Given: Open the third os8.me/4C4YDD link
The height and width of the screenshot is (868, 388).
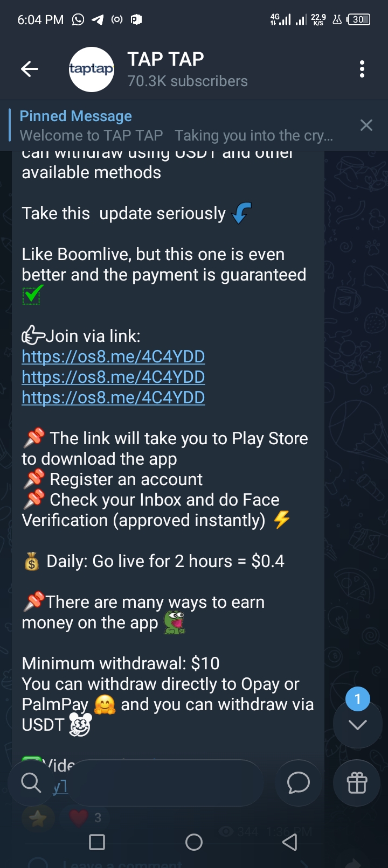Looking at the screenshot, I should 113,397.
